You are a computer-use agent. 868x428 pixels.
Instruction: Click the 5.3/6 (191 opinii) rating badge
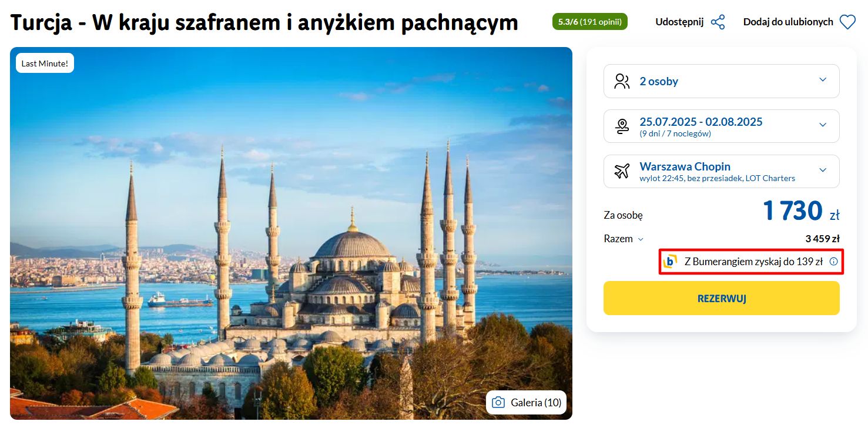pos(590,22)
